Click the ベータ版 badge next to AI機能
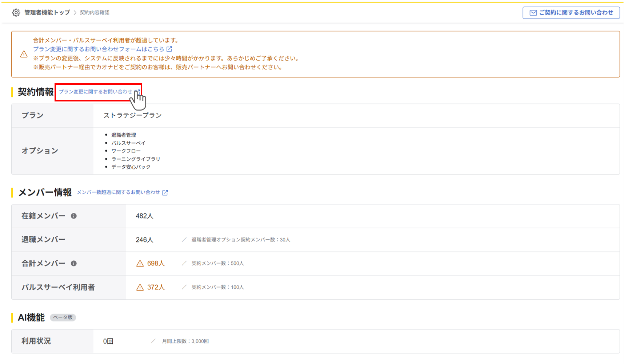 (x=63, y=317)
